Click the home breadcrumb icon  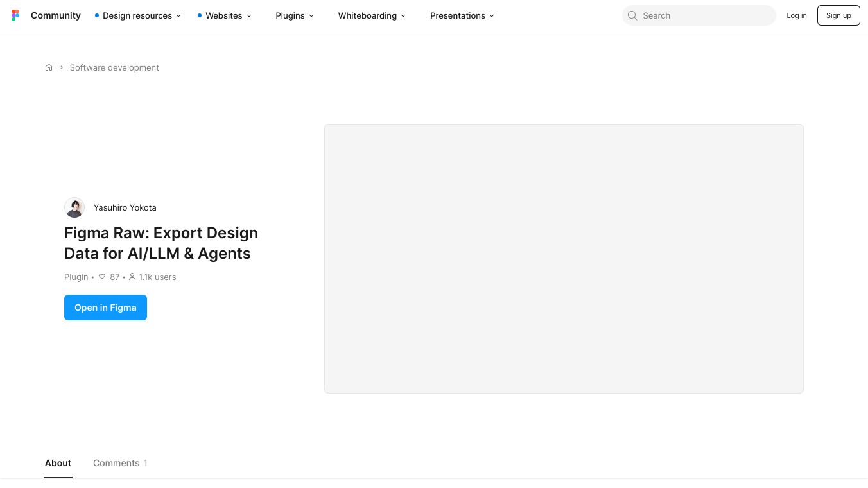click(x=49, y=67)
